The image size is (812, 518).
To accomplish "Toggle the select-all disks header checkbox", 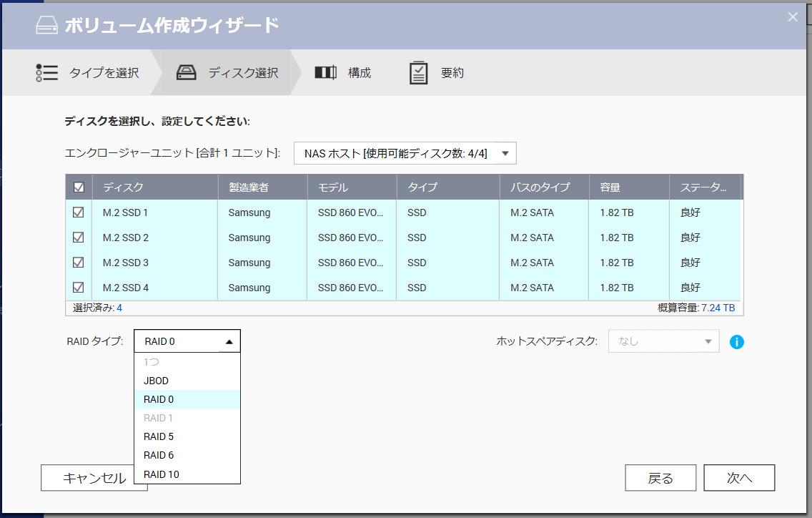I will pyautogui.click(x=79, y=187).
